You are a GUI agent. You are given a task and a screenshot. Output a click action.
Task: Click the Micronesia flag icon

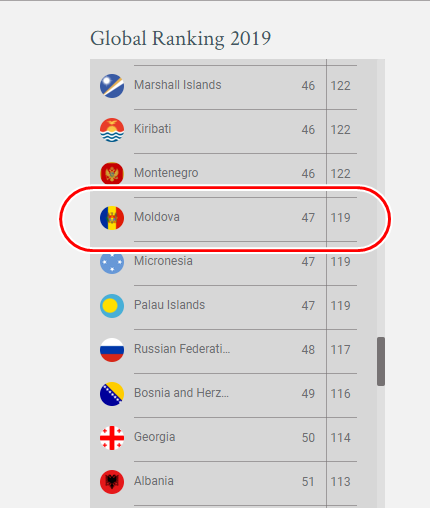[112, 263]
